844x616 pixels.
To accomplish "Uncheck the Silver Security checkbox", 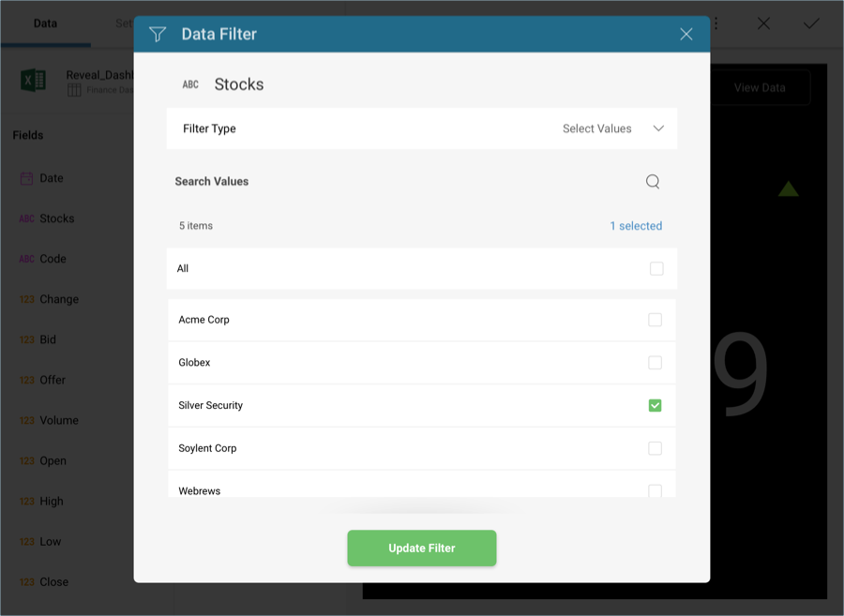I will 655,405.
